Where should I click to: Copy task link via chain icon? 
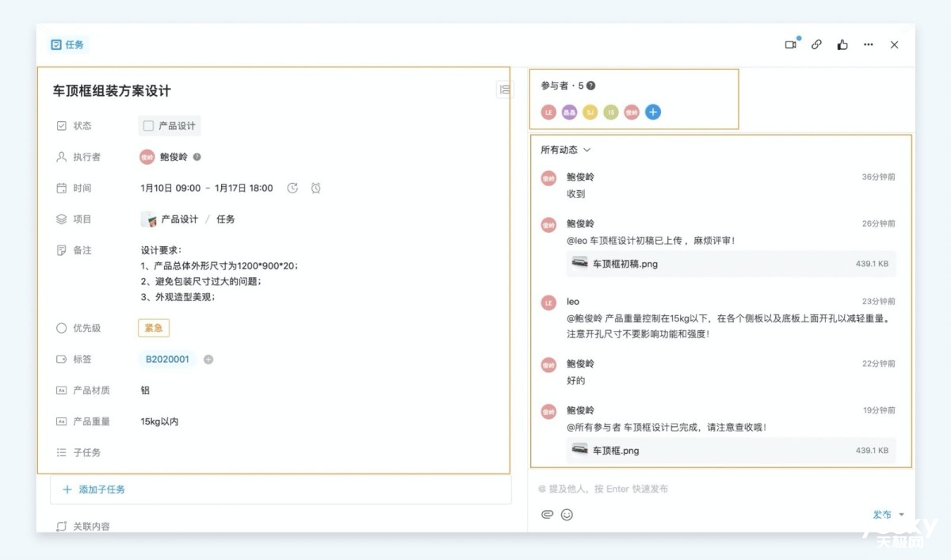click(x=816, y=45)
